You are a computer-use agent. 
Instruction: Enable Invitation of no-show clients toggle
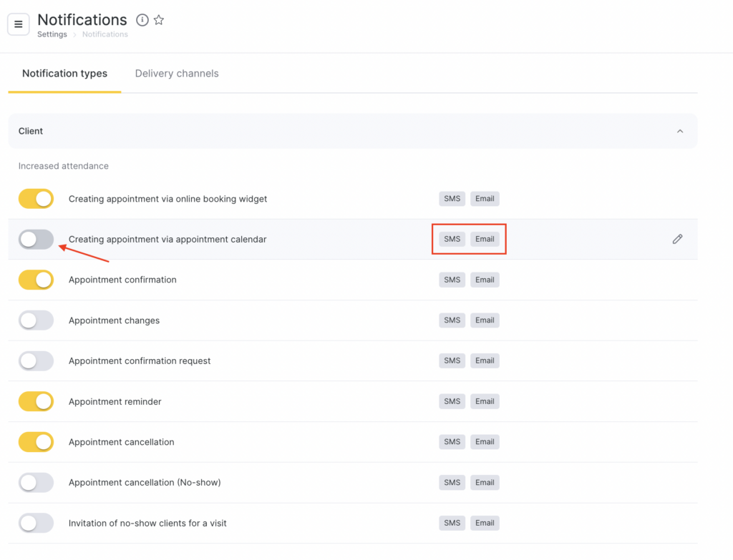36,523
